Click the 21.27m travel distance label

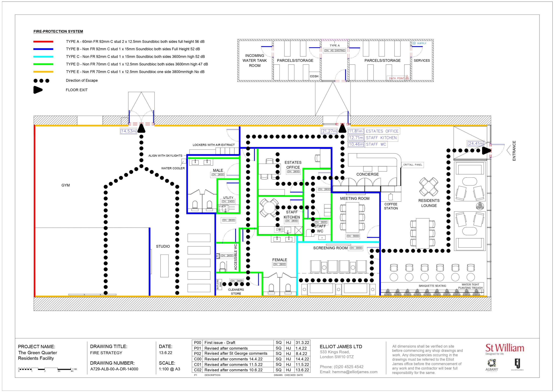[329, 131]
